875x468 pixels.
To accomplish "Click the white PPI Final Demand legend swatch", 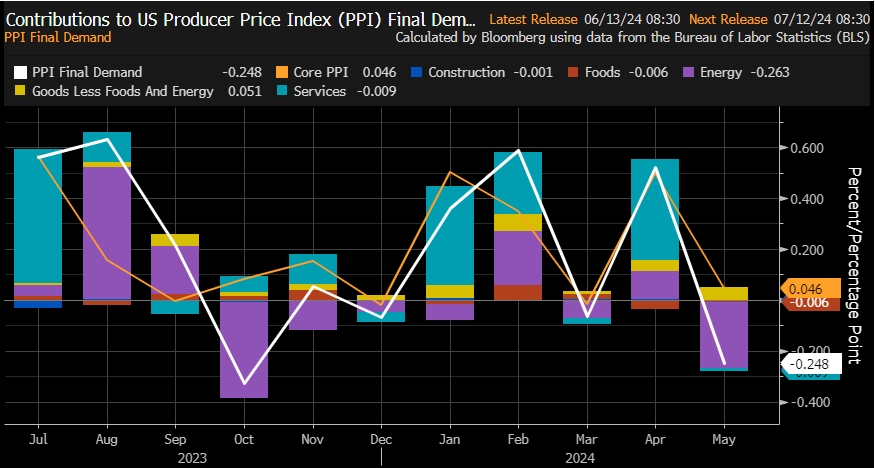I will (x=18, y=72).
